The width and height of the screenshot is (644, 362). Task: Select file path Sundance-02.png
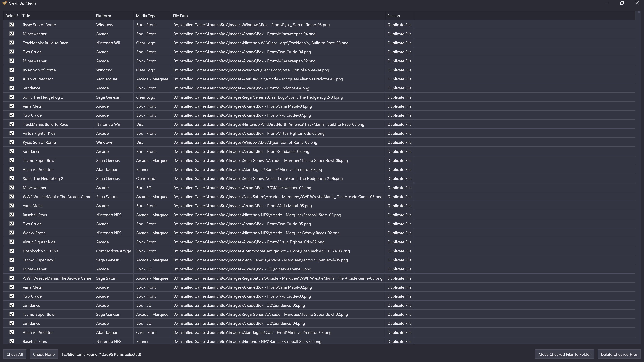pyautogui.click(x=241, y=151)
